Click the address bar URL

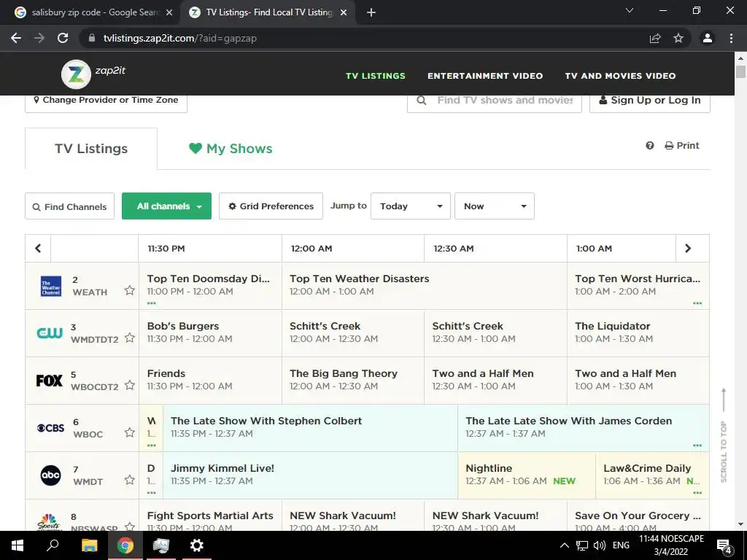click(180, 38)
